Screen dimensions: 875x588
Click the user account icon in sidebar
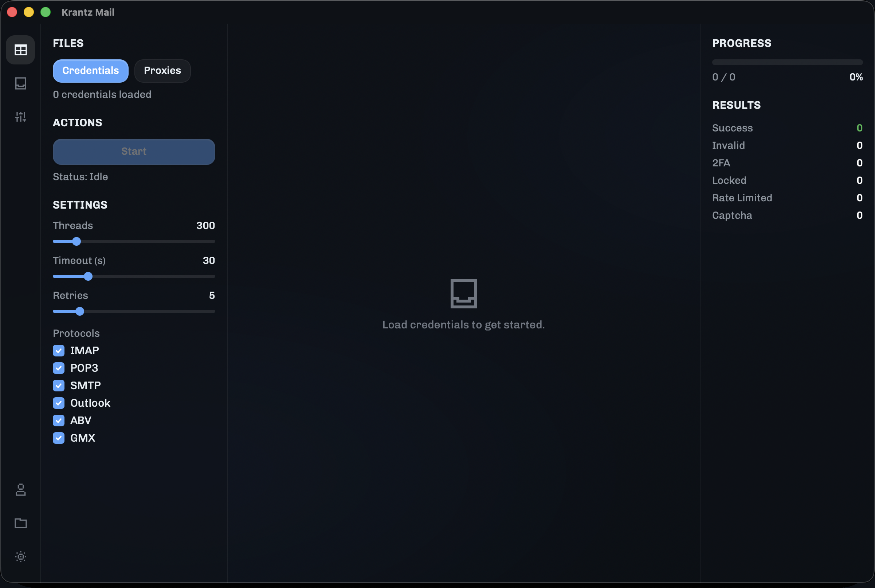(21, 490)
